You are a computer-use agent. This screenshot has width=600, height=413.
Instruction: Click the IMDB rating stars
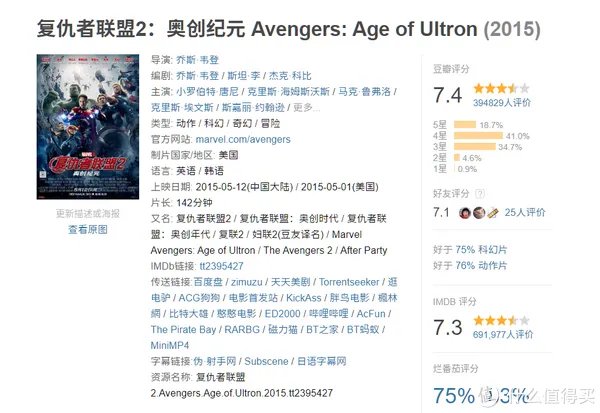click(x=494, y=320)
